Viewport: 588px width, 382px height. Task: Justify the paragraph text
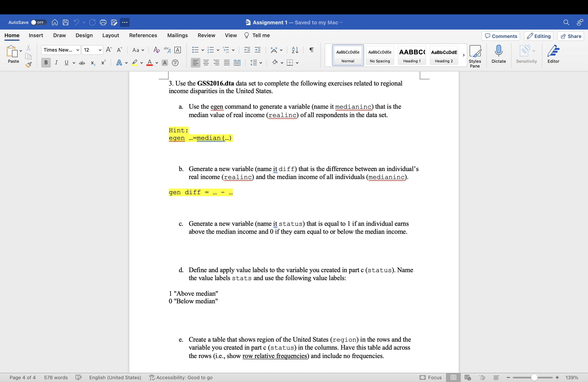[227, 63]
